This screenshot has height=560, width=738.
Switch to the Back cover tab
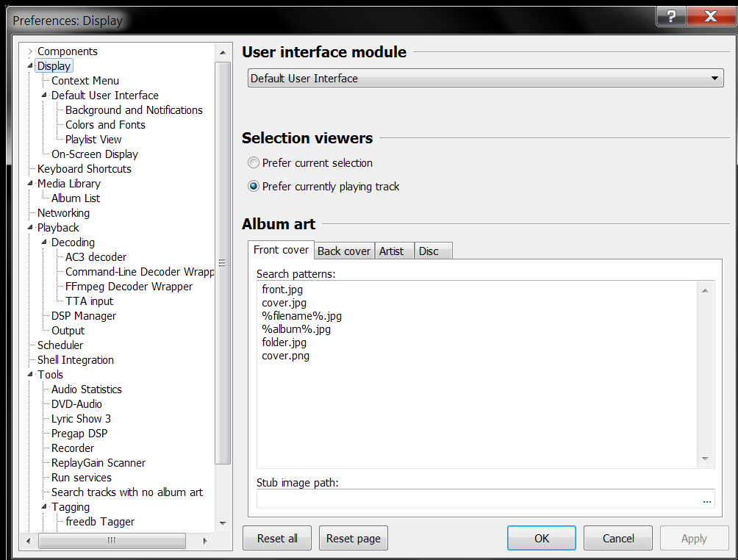pos(344,251)
